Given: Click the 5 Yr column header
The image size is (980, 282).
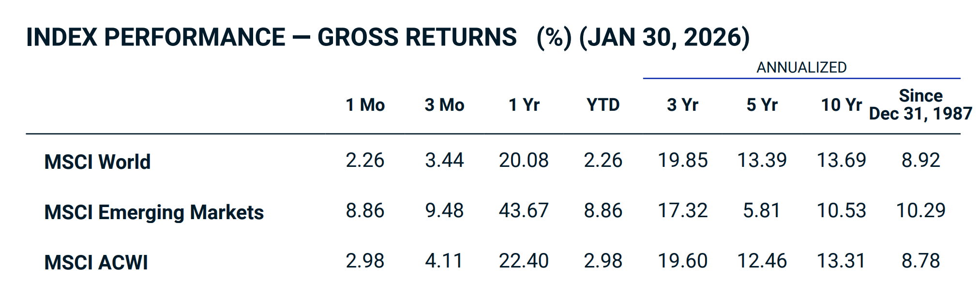Looking at the screenshot, I should pyautogui.click(x=762, y=105).
